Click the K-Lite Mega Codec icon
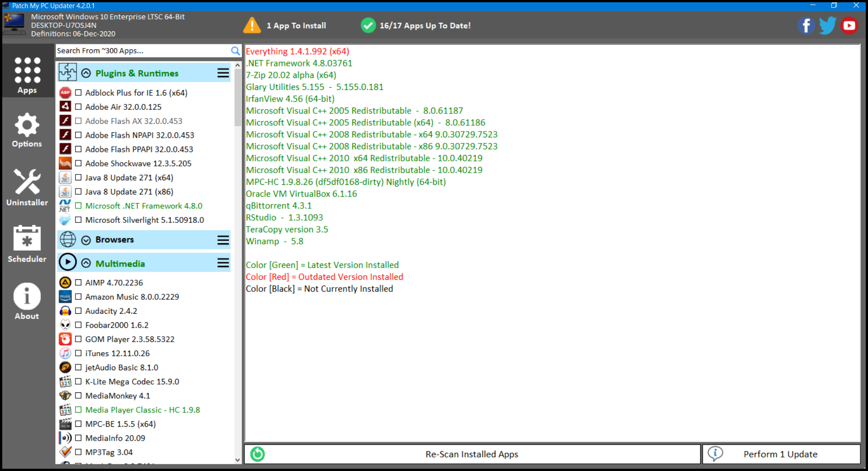 [x=65, y=382]
